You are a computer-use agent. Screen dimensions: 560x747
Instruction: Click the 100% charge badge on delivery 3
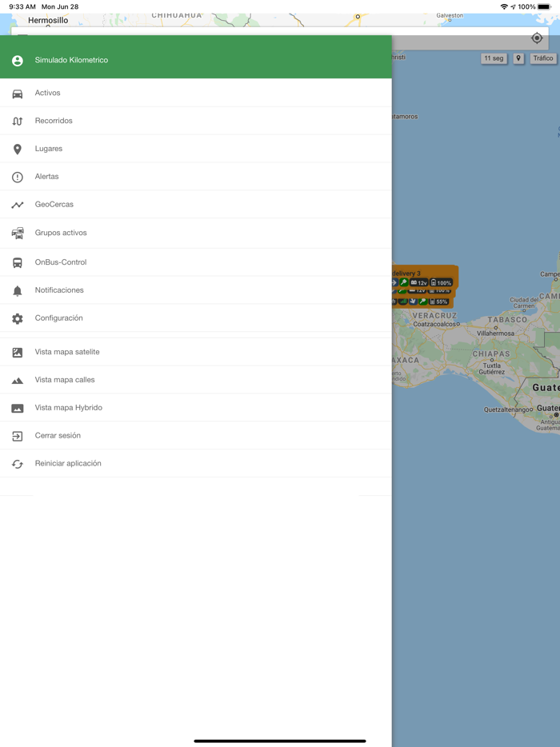point(441,283)
